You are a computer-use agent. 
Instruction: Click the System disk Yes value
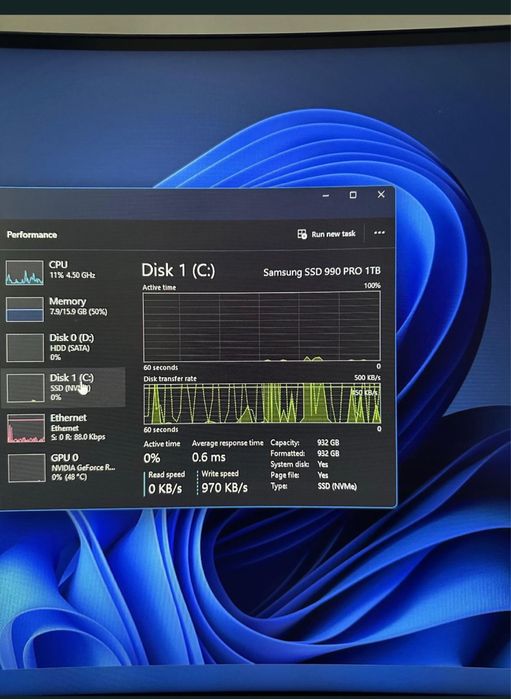[323, 465]
